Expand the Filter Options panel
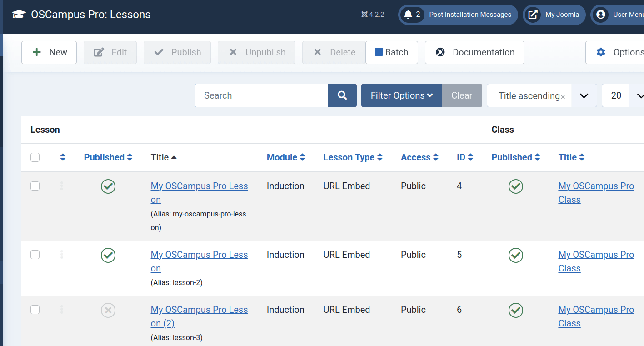Image resolution: width=644 pixels, height=346 pixels. [402, 95]
